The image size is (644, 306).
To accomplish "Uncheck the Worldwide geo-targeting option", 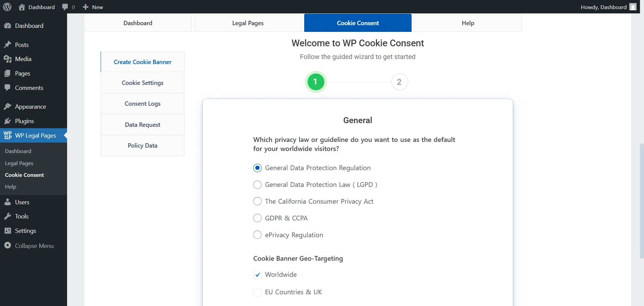I will tap(257, 274).
